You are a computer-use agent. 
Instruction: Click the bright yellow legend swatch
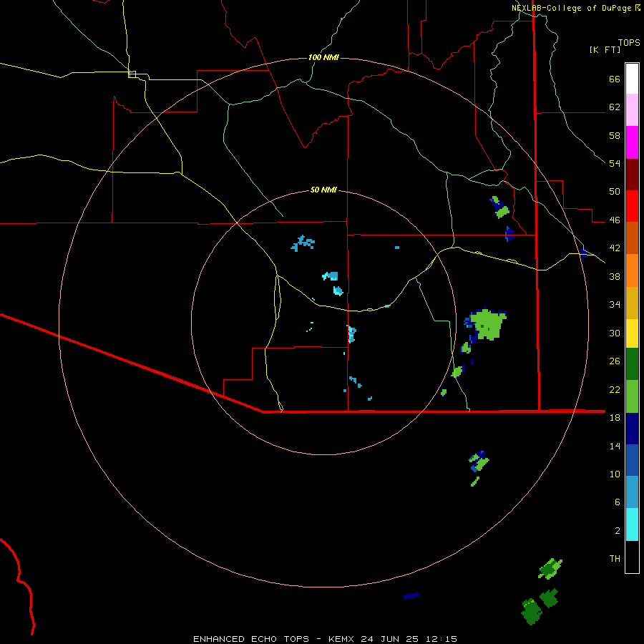[x=632, y=333]
